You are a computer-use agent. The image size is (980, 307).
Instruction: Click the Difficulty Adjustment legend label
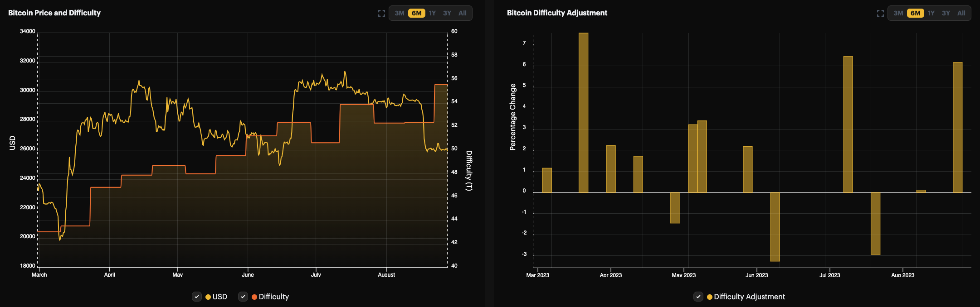click(x=749, y=297)
